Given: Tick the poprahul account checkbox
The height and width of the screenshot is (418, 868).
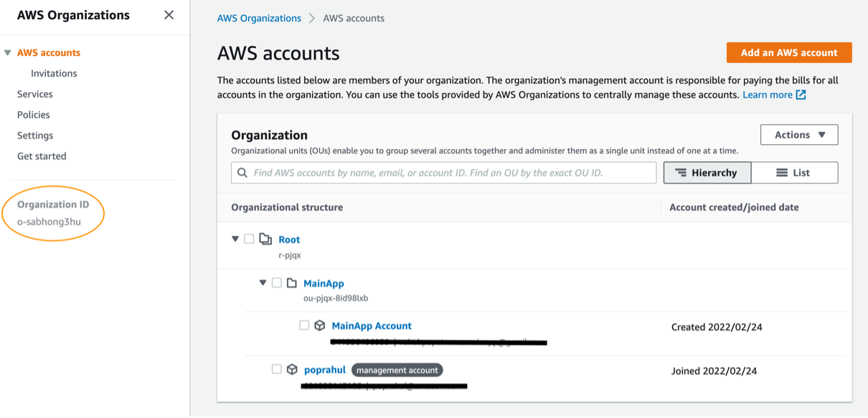Looking at the screenshot, I should [x=277, y=369].
